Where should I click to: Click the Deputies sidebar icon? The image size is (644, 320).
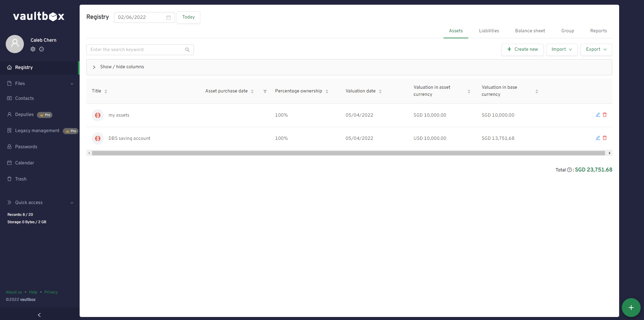click(x=9, y=114)
